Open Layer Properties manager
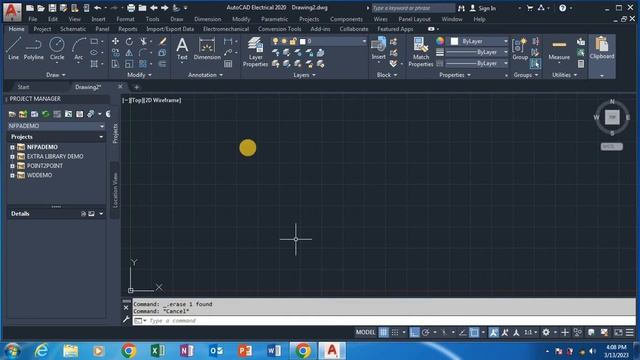Viewport: 640px width, 360px height. pyautogui.click(x=255, y=52)
